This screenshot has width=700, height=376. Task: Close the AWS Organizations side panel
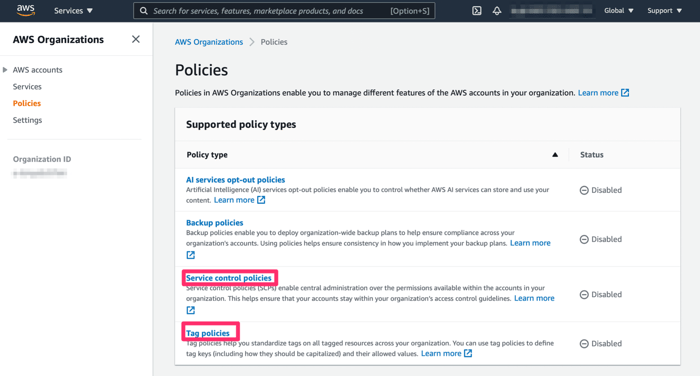click(136, 39)
